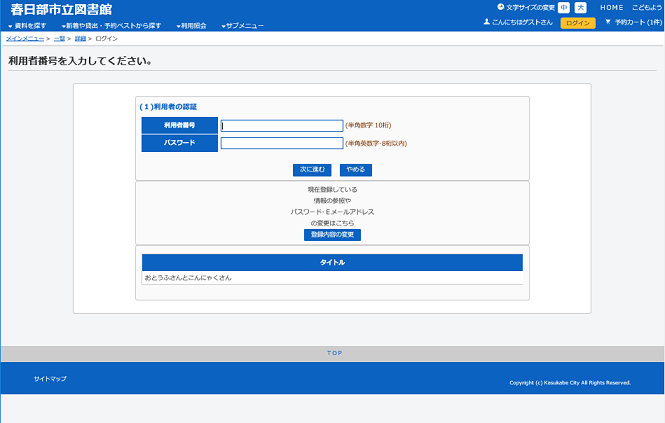Screen dimensions: 665x423
Task: Click the book title おとうふさんとこんにゃくさん
Action: tap(188, 278)
